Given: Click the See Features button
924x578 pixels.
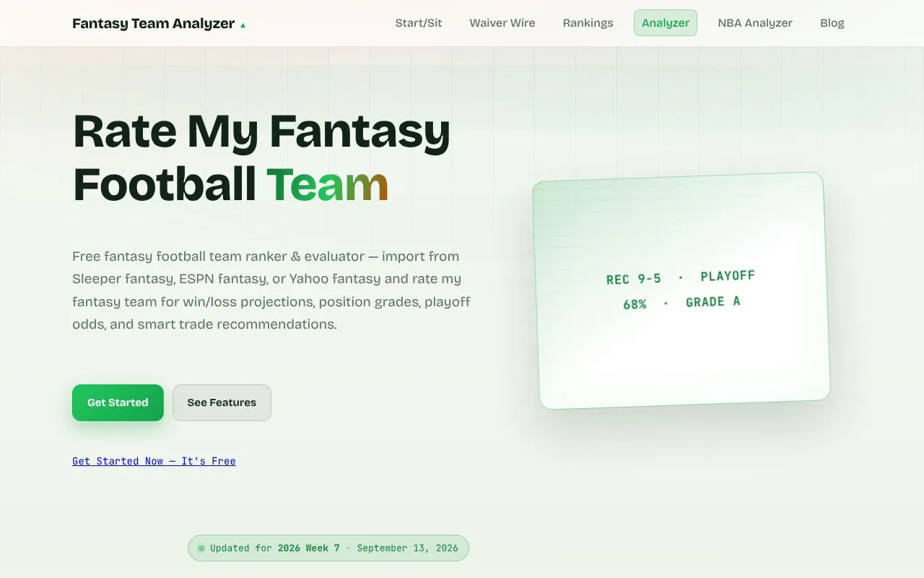Looking at the screenshot, I should click(222, 402).
